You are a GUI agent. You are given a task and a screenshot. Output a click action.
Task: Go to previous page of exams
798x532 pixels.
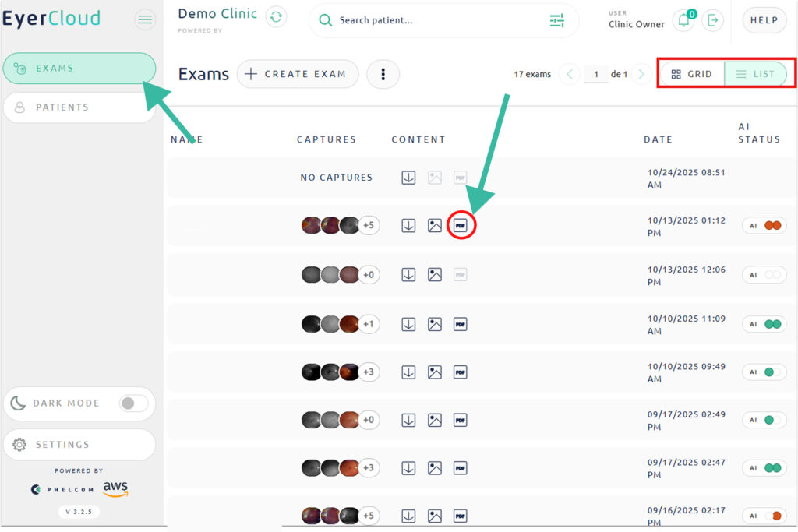pos(570,74)
